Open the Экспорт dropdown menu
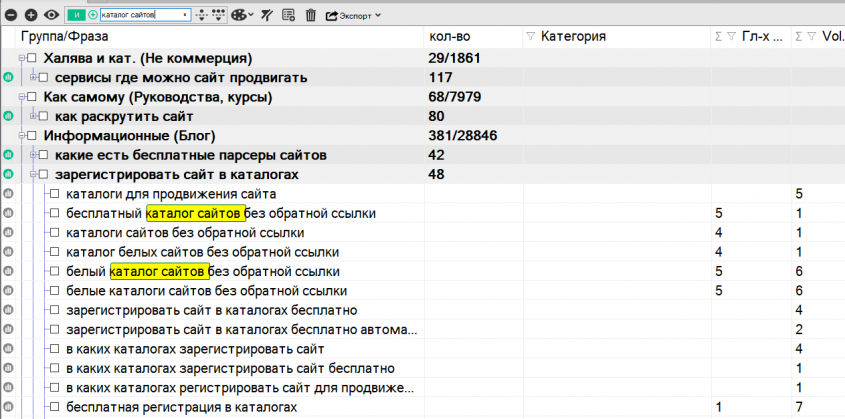The width and height of the screenshot is (845, 419). click(354, 16)
